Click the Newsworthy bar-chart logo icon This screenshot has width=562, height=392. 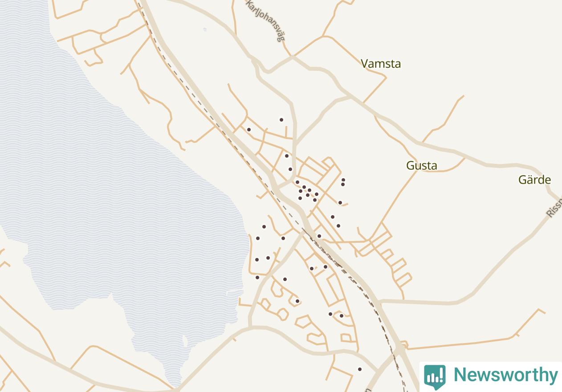(434, 376)
